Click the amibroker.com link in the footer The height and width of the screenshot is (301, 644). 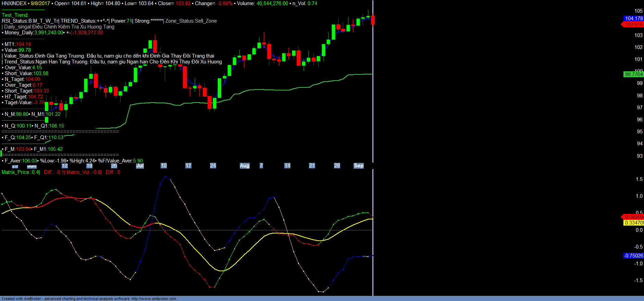tap(154, 299)
